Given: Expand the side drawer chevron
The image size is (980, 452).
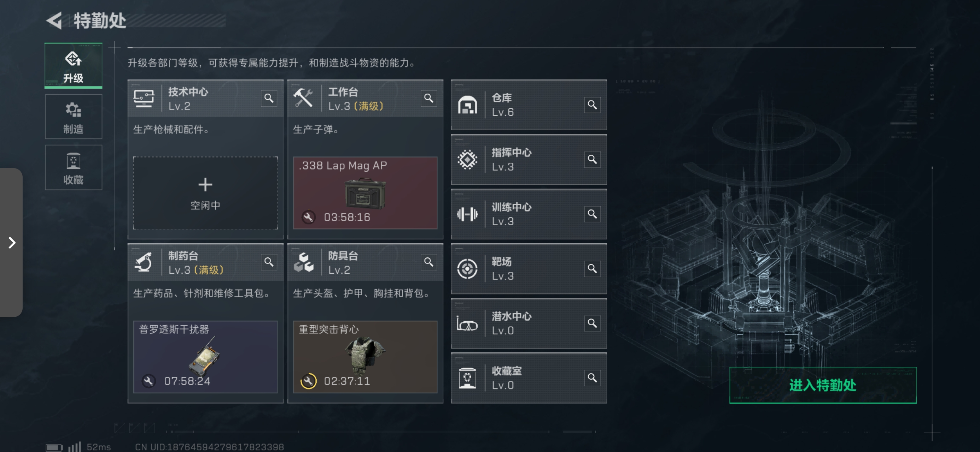Looking at the screenshot, I should pyautogui.click(x=11, y=243).
